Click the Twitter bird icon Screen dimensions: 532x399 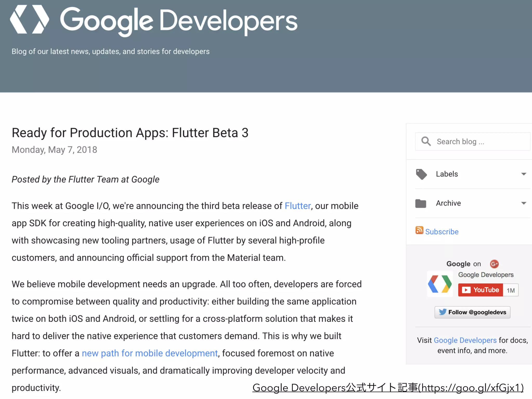tap(443, 312)
